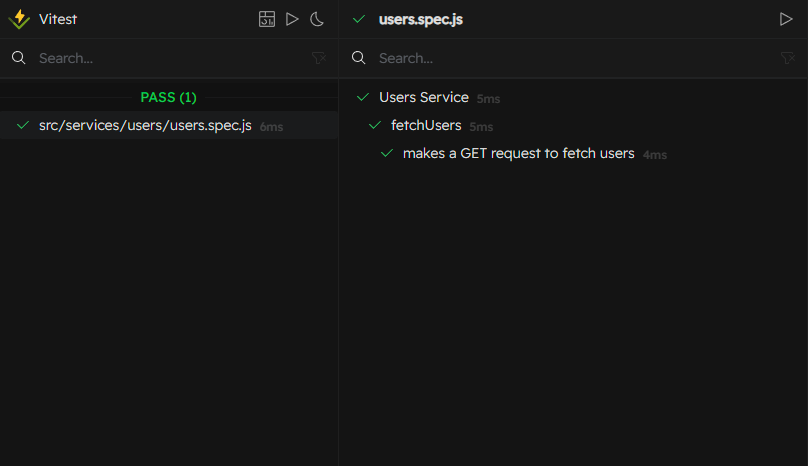Viewport: 808px width, 466px height.
Task: Toggle dark mode with the moon icon
Action: pos(317,19)
